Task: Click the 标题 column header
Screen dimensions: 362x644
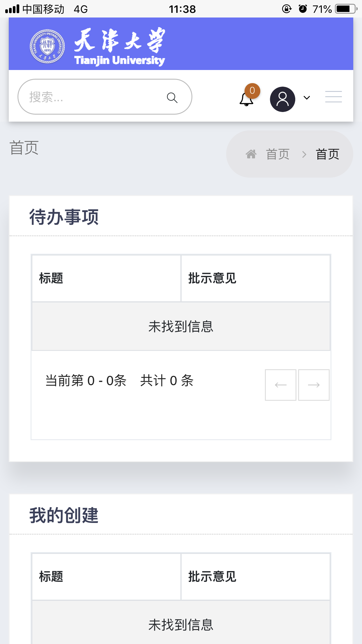Action: pyautogui.click(x=51, y=278)
